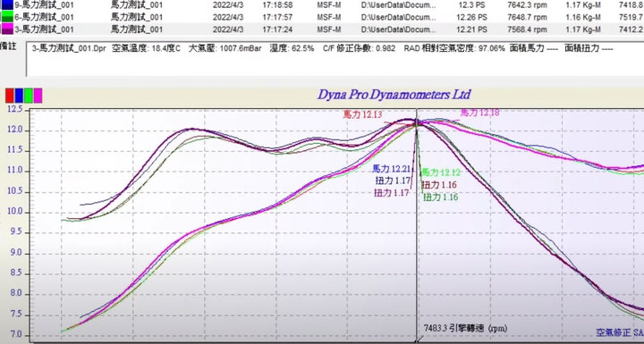Image resolution: width=644 pixels, height=344 pixels.
Task: Select the magenta run square above chart
Action: (38, 96)
